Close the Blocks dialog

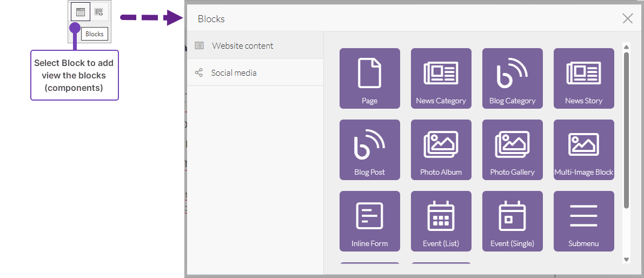click(x=627, y=19)
